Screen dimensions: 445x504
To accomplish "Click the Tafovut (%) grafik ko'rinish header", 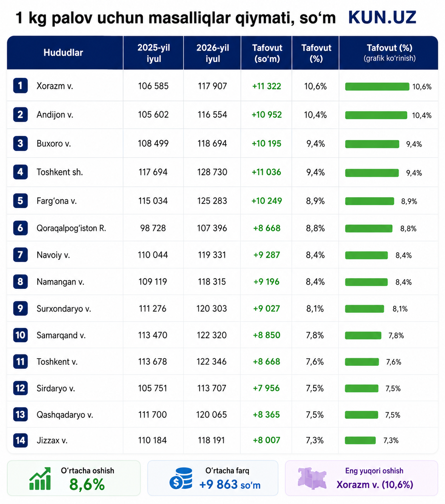I will 389,53.
